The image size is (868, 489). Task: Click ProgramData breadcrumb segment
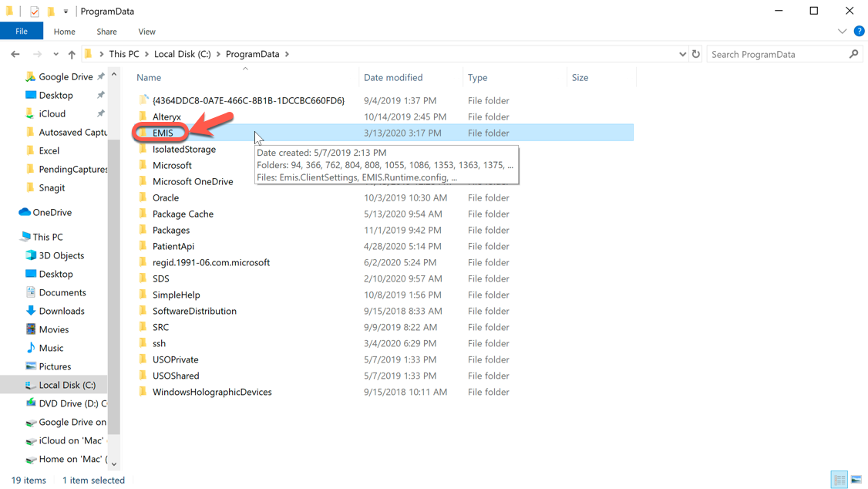coord(252,54)
